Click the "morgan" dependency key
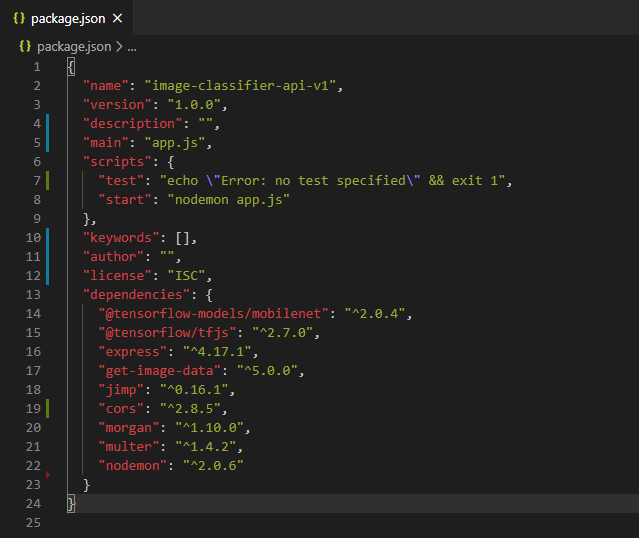The image size is (639, 538). pyautogui.click(x=129, y=428)
